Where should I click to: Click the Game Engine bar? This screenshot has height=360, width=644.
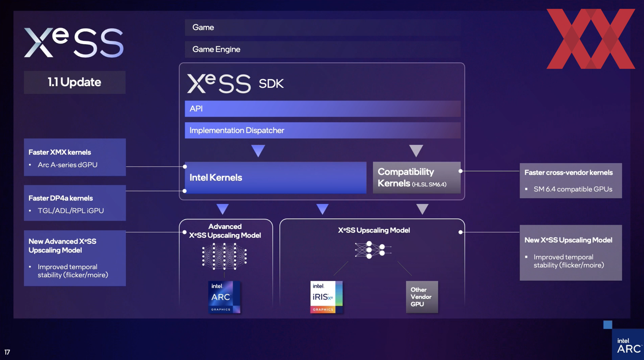323,49
